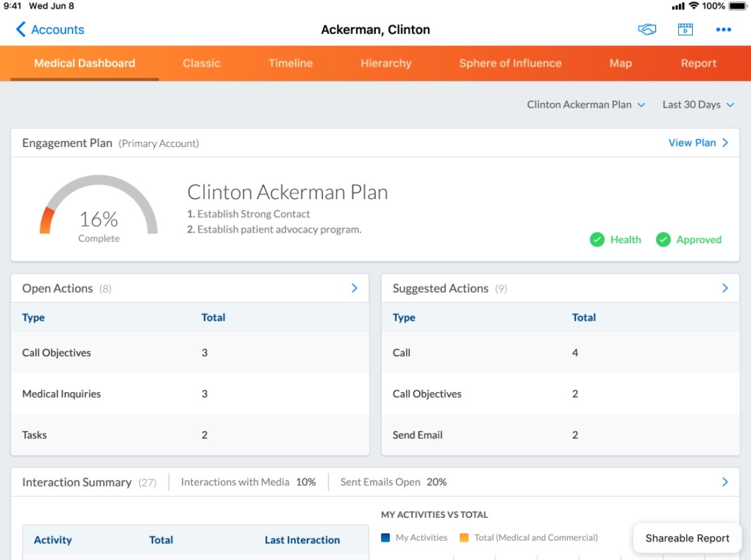751x560 pixels.
Task: Expand Suggested Actions with the arrow
Action: [x=725, y=288]
